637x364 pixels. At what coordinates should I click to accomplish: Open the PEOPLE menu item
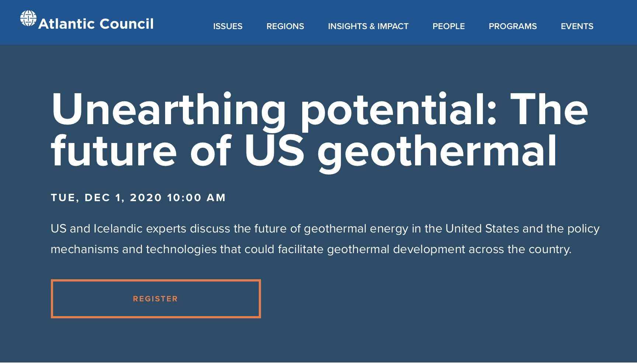click(x=449, y=26)
